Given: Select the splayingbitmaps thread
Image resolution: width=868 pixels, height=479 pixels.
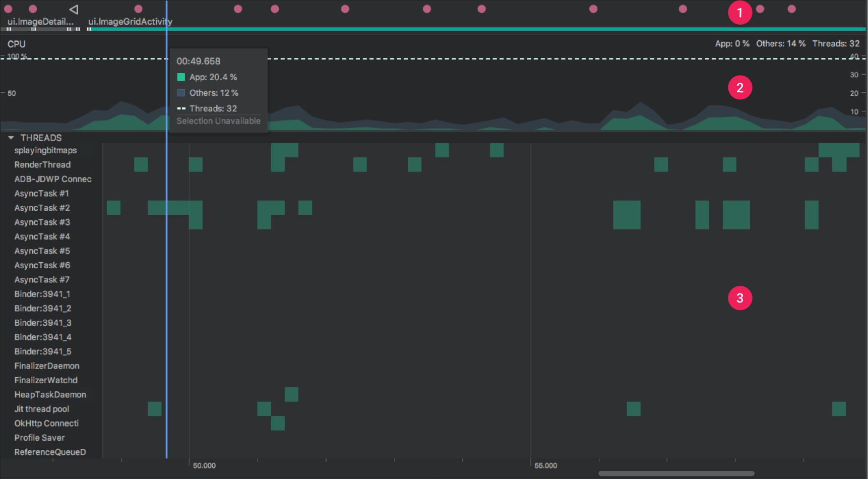Looking at the screenshot, I should (x=45, y=150).
